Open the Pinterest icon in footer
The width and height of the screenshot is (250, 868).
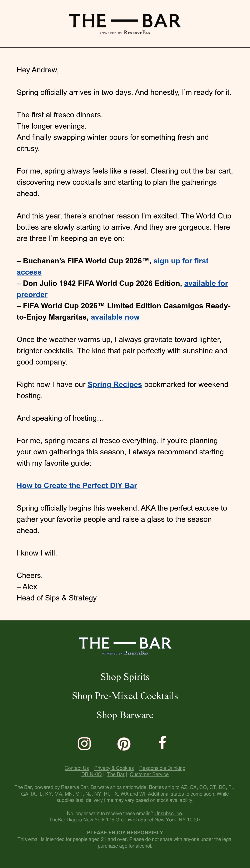[124, 744]
